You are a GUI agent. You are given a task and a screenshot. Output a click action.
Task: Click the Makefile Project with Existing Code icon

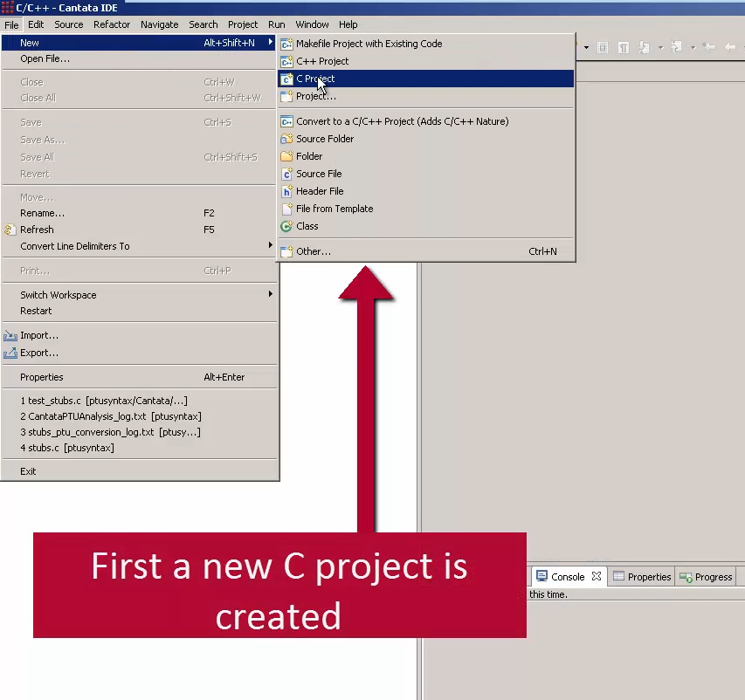pos(286,44)
